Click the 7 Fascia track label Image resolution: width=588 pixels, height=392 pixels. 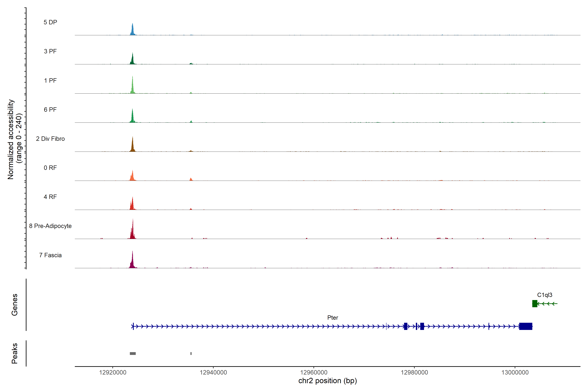tap(50, 255)
